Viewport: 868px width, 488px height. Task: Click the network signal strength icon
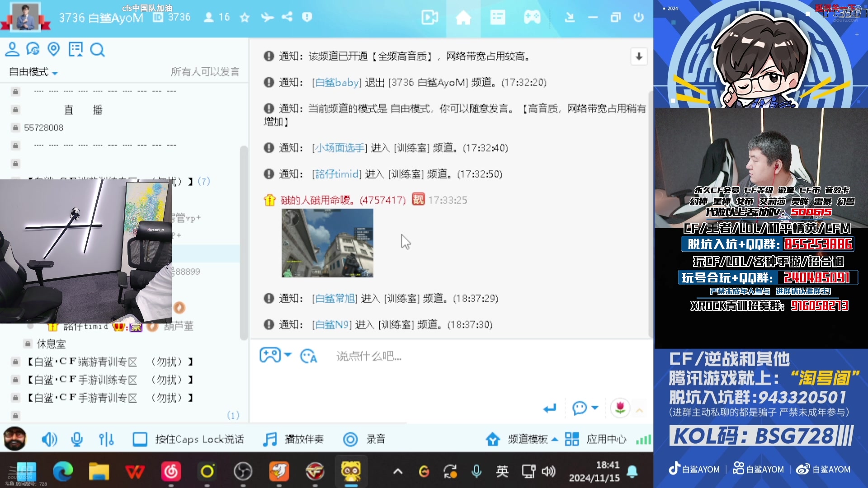643,439
